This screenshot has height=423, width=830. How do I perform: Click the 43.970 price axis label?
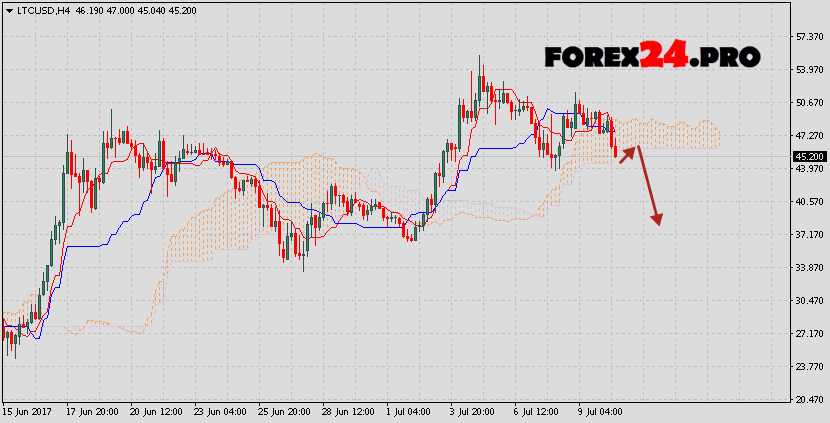pyautogui.click(x=808, y=169)
